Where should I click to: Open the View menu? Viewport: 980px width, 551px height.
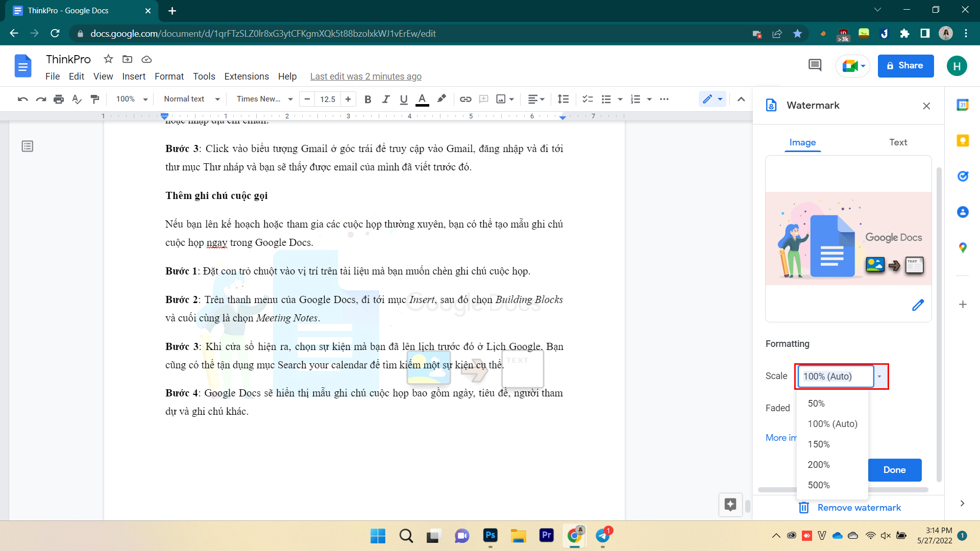103,77
